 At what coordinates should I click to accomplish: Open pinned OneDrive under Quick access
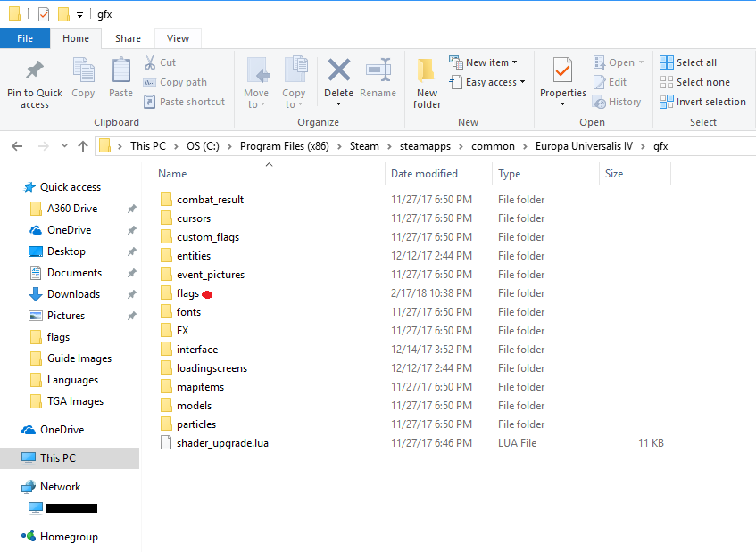[x=69, y=230]
